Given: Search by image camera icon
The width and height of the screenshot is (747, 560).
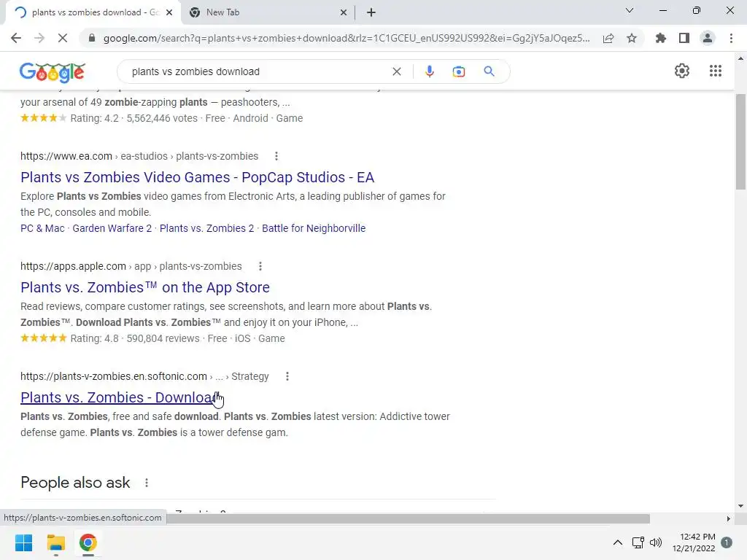Looking at the screenshot, I should pos(458,71).
